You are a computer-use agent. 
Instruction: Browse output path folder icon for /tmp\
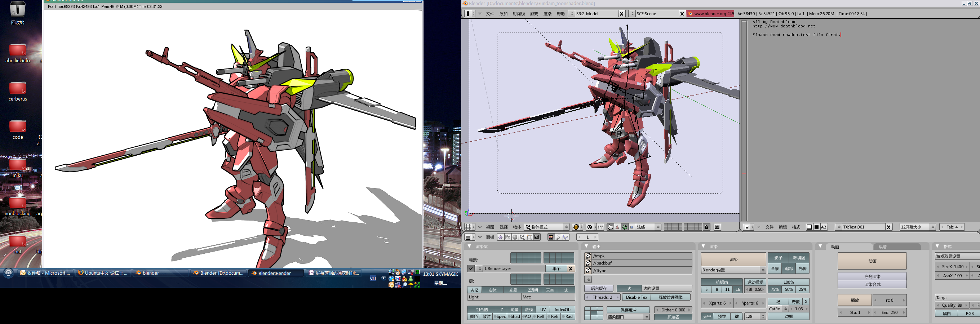pyautogui.click(x=588, y=256)
